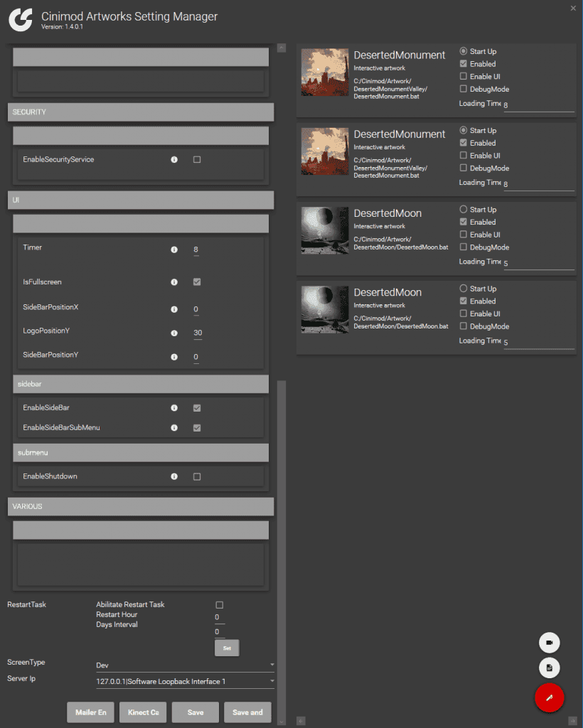Image resolution: width=583 pixels, height=728 pixels.
Task: Click the RestartTask label
Action: pyautogui.click(x=26, y=604)
